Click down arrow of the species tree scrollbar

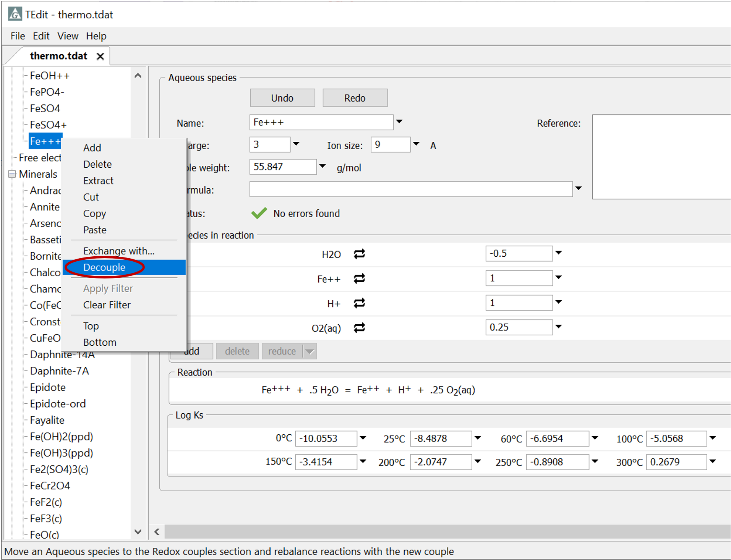138,532
